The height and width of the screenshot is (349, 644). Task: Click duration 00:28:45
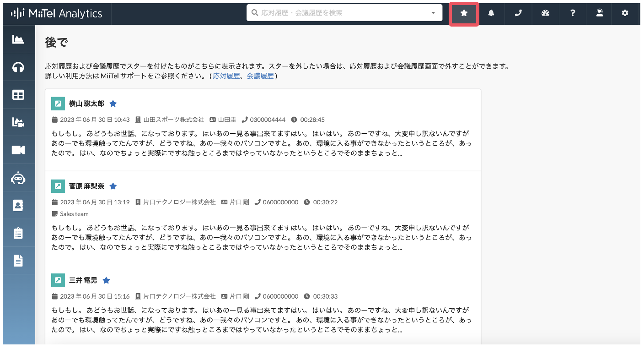tap(312, 120)
